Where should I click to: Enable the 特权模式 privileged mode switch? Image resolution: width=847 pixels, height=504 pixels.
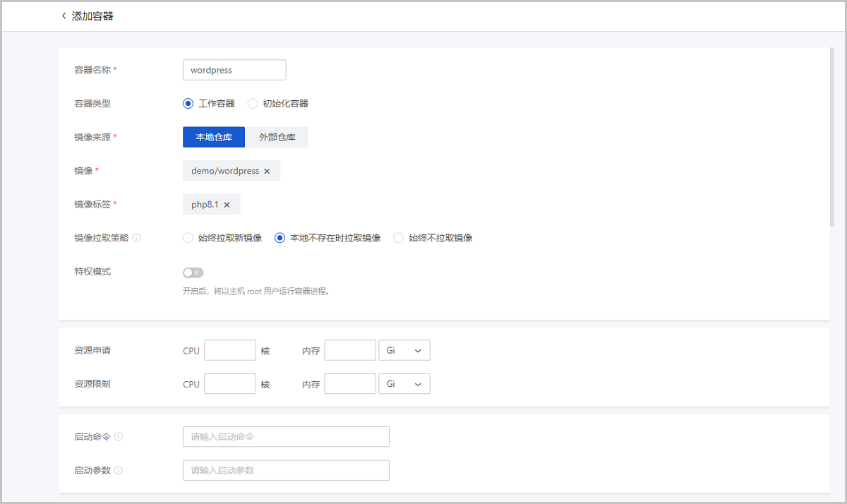(x=193, y=272)
